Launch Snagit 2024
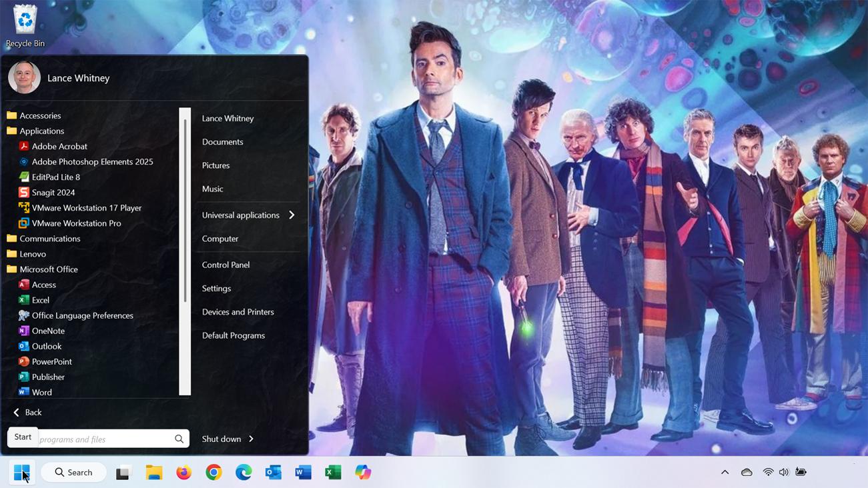The width and height of the screenshot is (868, 488). tap(47, 192)
